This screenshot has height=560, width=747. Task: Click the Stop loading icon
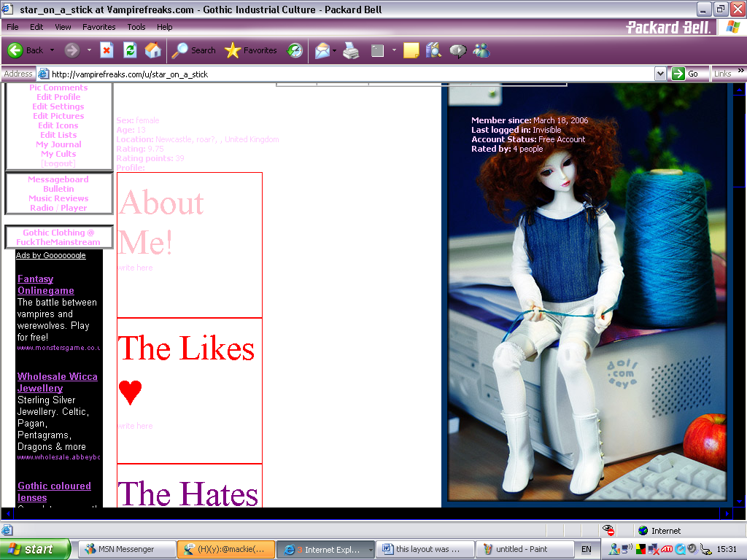coord(107,50)
